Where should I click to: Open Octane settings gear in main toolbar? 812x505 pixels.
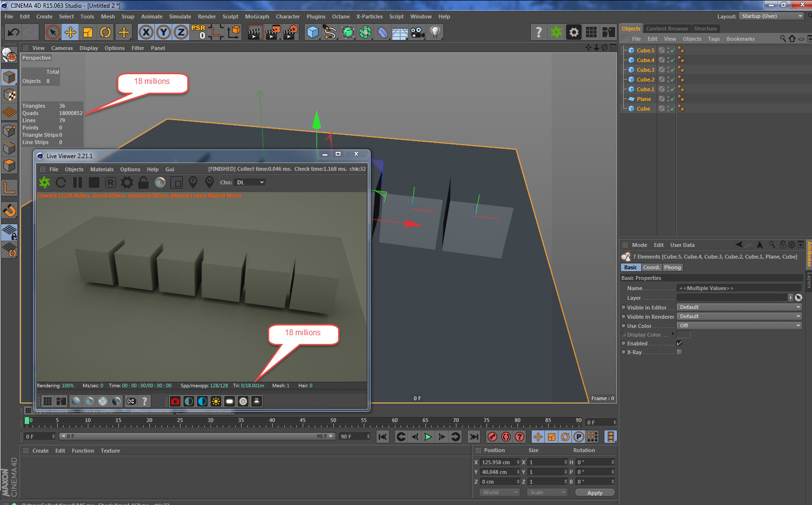pos(574,33)
